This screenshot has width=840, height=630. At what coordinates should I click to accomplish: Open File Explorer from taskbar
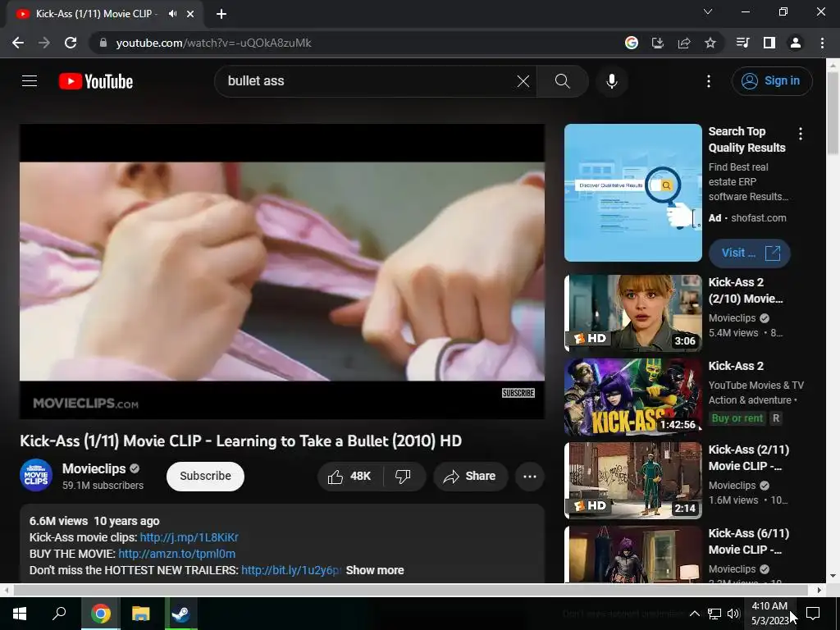coord(141,614)
